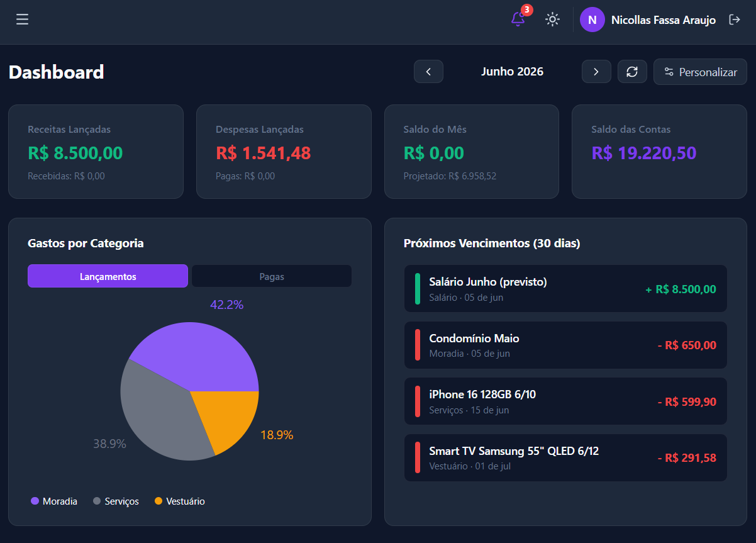The image size is (756, 543).
Task: Go to next month
Action: click(596, 72)
